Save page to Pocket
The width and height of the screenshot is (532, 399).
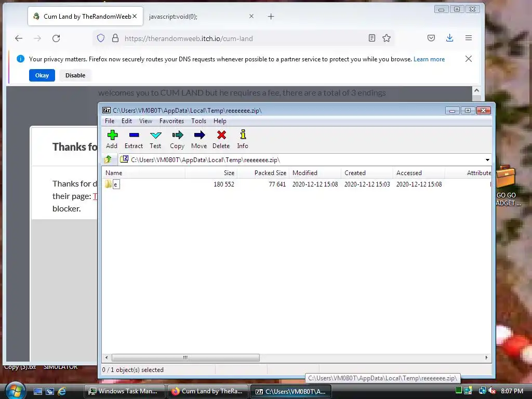pyautogui.click(x=431, y=38)
